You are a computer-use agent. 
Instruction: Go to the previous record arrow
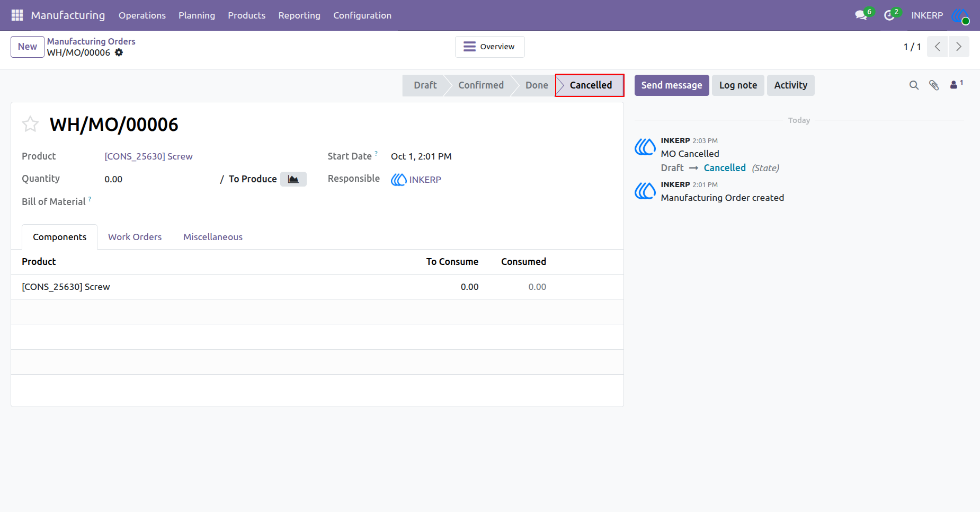click(938, 47)
